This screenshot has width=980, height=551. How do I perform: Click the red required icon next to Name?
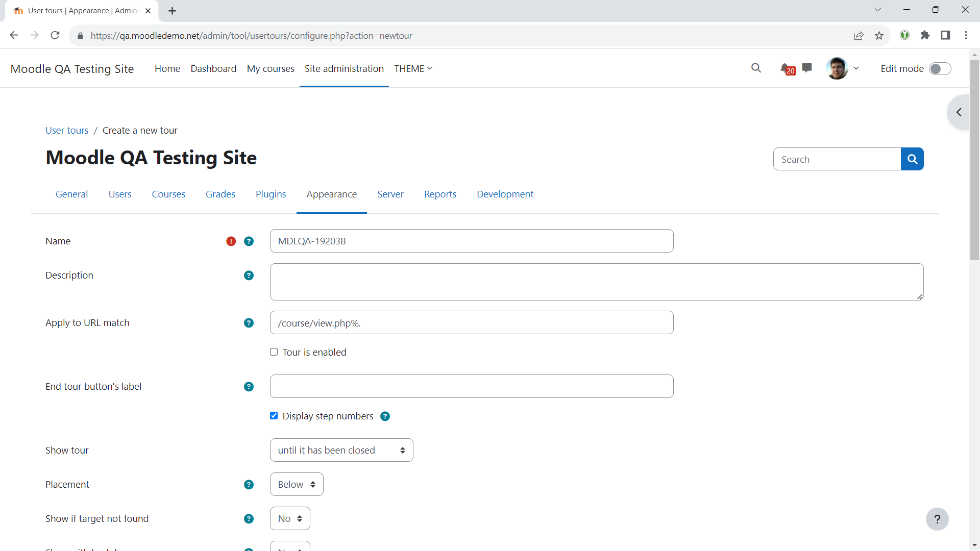(x=231, y=241)
